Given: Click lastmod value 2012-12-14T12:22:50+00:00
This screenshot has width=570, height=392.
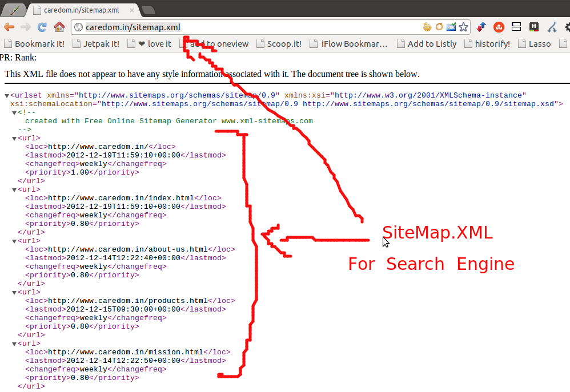Looking at the screenshot, I should point(123,361).
